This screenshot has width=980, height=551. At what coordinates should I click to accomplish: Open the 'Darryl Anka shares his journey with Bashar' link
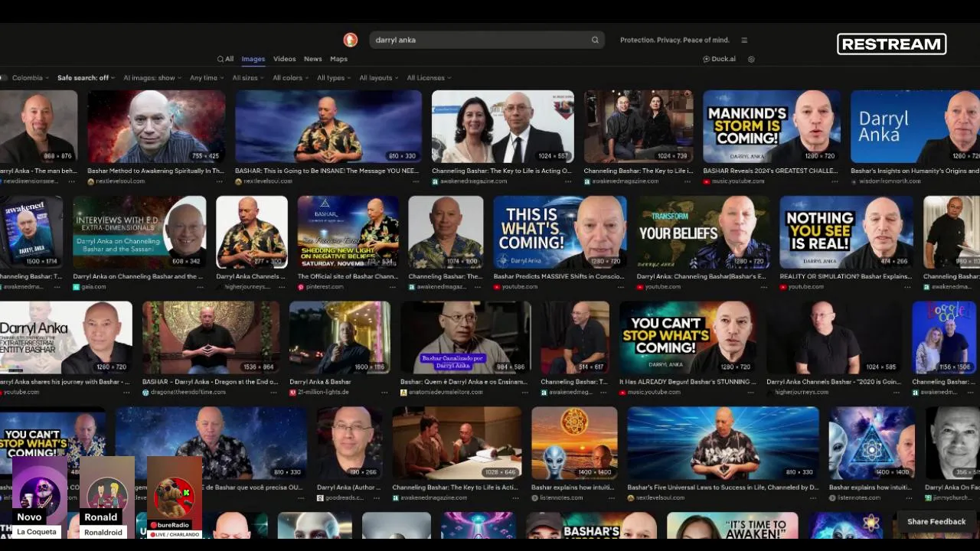click(x=65, y=382)
